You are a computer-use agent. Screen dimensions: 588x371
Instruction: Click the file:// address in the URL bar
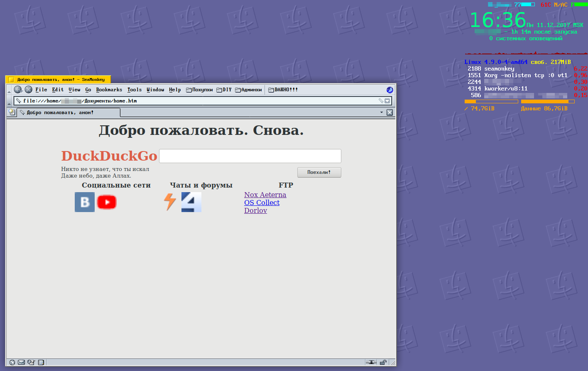click(80, 101)
